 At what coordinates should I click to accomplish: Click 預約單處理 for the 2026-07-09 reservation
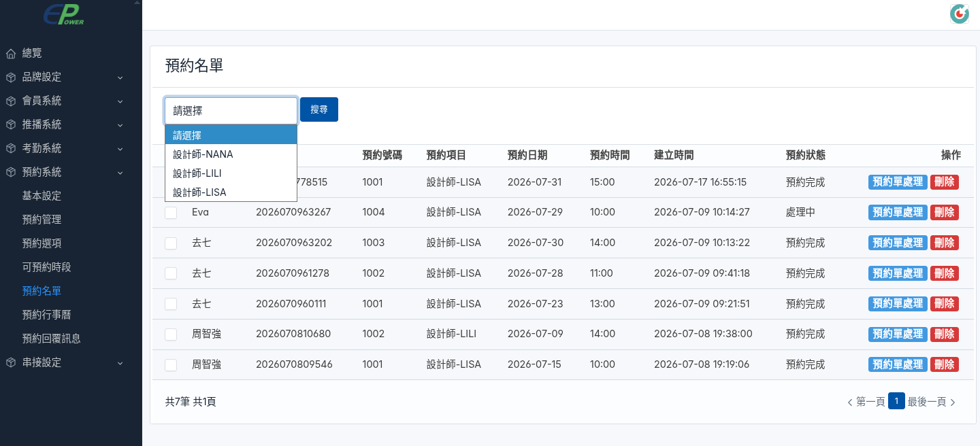click(x=898, y=334)
